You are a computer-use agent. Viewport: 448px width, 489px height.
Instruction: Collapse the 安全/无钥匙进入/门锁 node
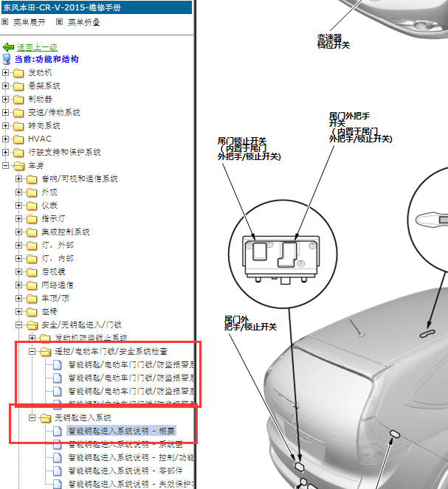pos(18,325)
